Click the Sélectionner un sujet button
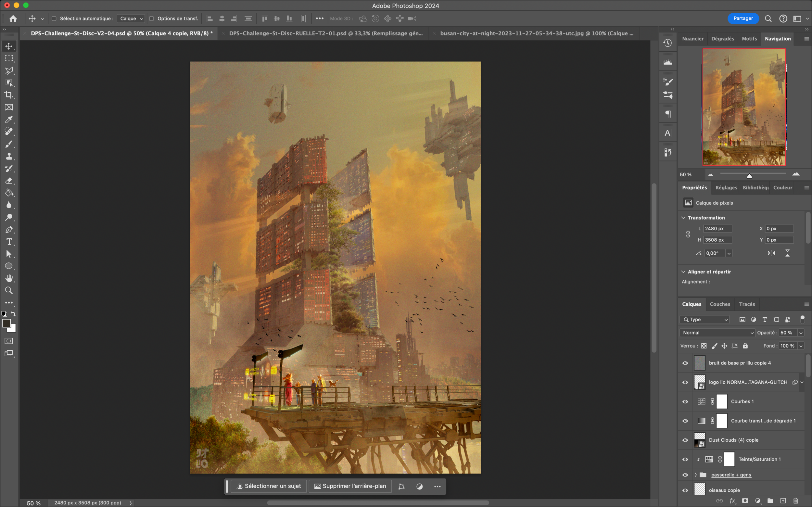This screenshot has height=507, width=812. click(269, 486)
